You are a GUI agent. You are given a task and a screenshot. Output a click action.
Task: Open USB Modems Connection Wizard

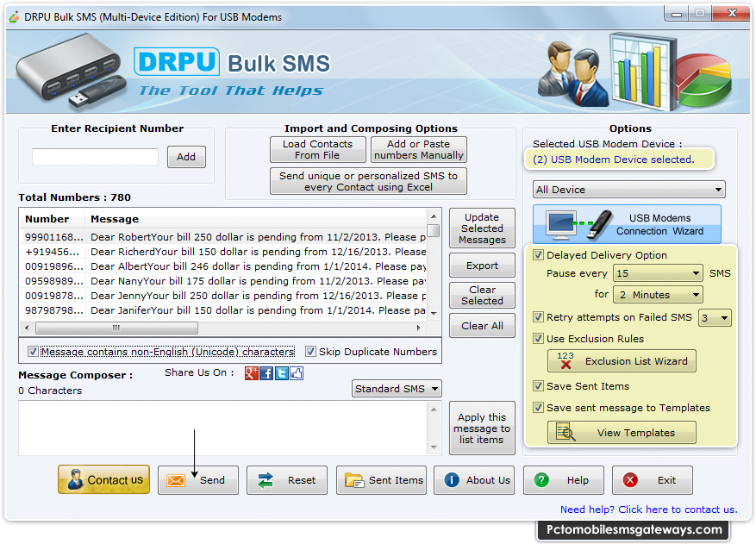point(627,224)
